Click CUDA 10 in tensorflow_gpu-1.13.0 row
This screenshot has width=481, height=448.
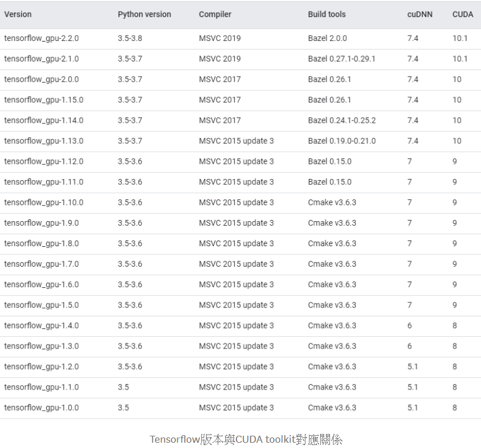coord(457,141)
